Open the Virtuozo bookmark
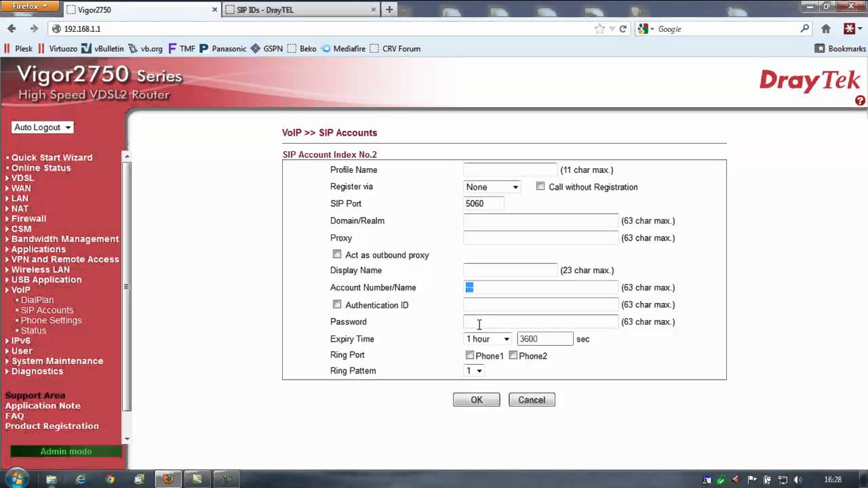Image resolution: width=868 pixels, height=488 pixels. 58,49
